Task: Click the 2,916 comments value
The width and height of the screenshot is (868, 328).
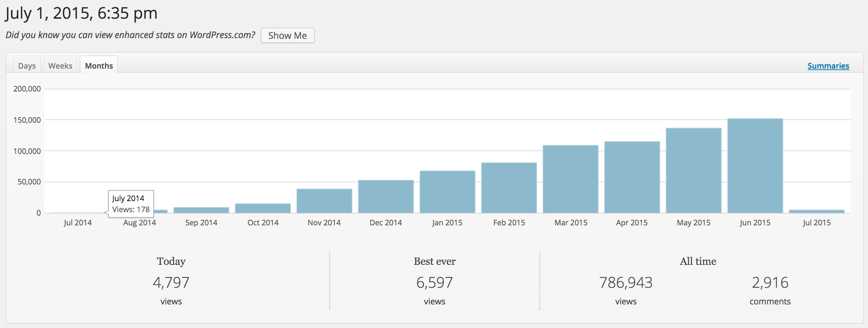Action: tap(770, 283)
